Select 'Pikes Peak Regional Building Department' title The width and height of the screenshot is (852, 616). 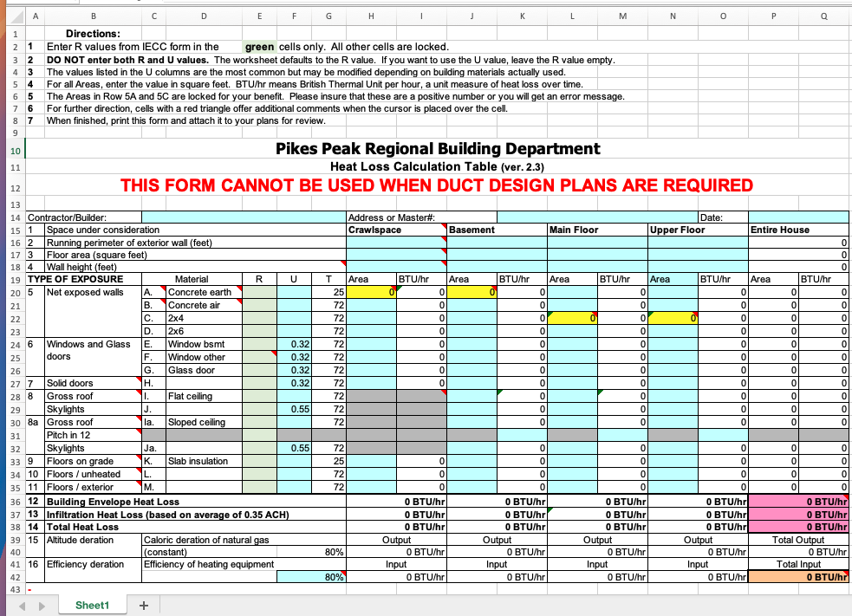point(438,149)
